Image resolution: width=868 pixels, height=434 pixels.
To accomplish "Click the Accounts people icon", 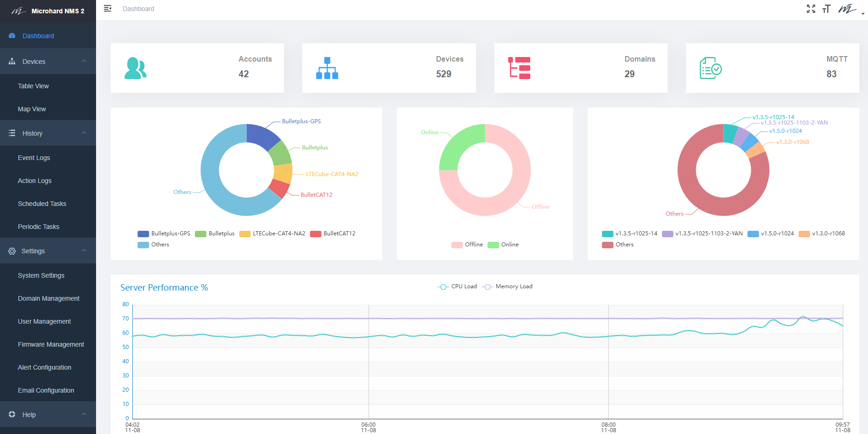I will pos(136,68).
